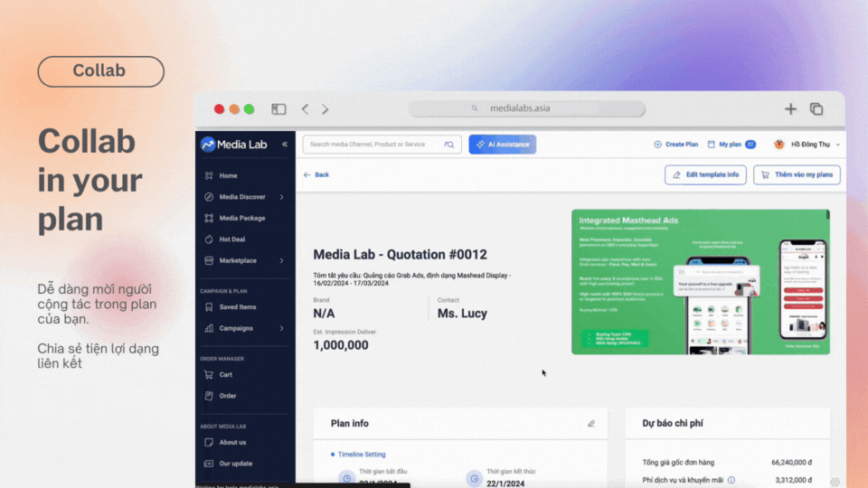Click the Timeline Setting link
The image size is (868, 488).
[x=362, y=455]
